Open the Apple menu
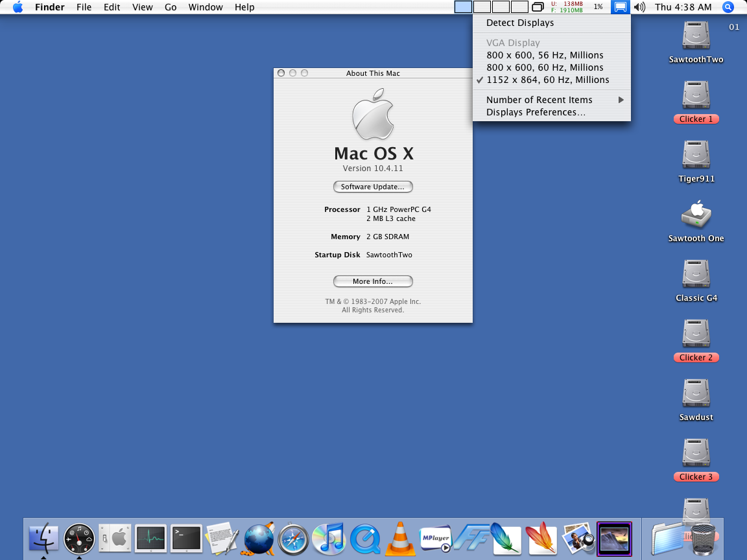Viewport: 747px width, 560px height. pyautogui.click(x=18, y=7)
